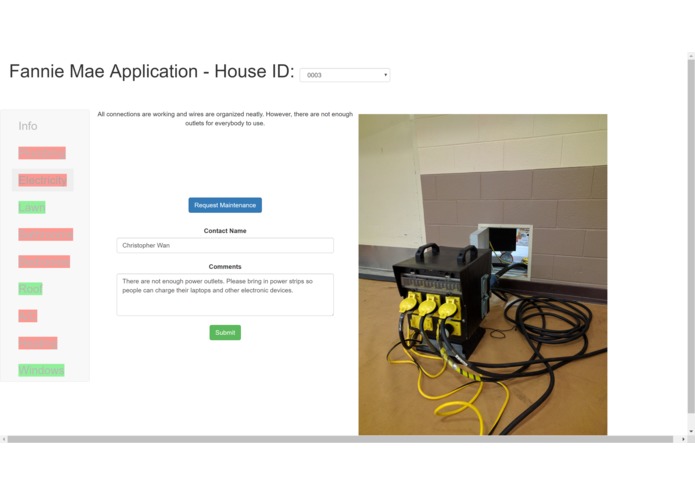Click the horizontal page scrollbar

pos(340,439)
